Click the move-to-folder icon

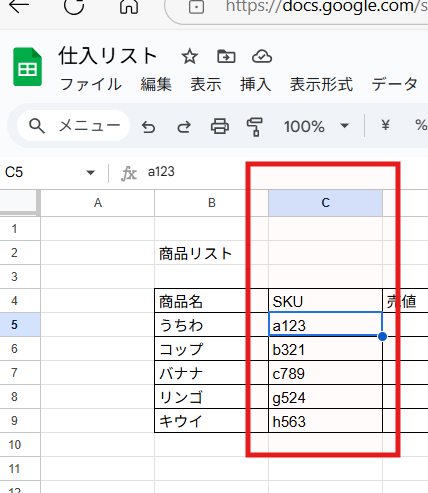226,56
